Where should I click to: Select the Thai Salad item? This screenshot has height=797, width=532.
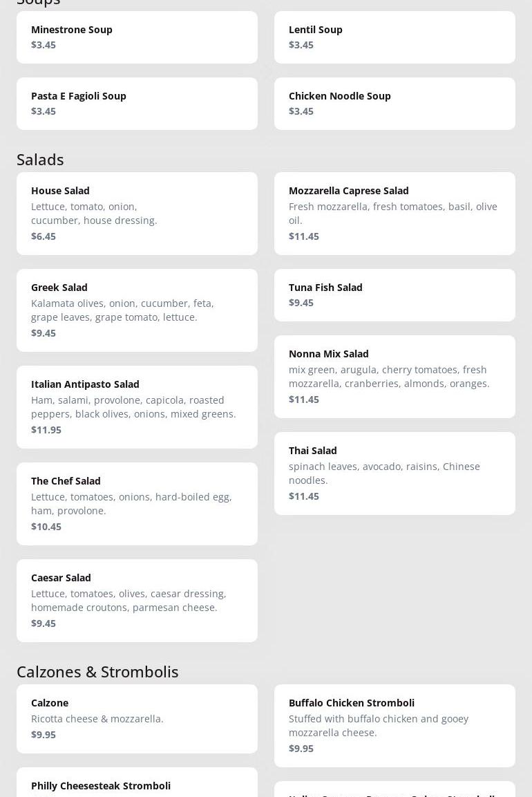pos(395,473)
